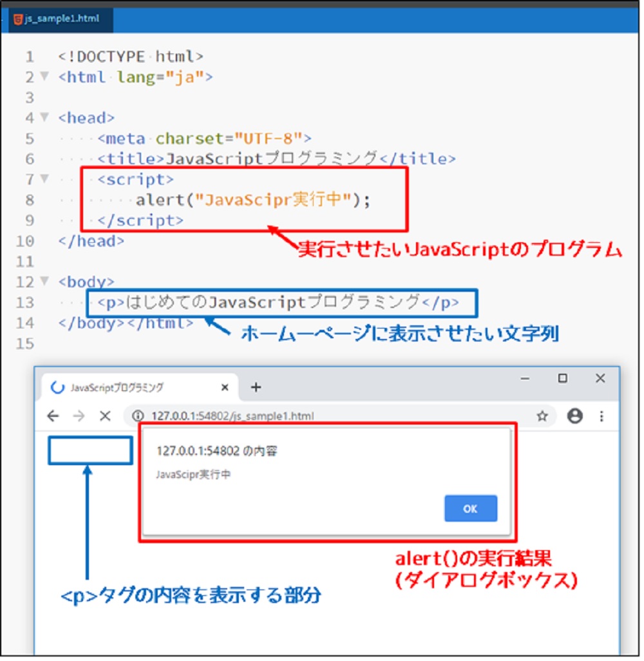This screenshot has height=661, width=644.
Task: Open the user profile avatar icon
Action: 574,416
